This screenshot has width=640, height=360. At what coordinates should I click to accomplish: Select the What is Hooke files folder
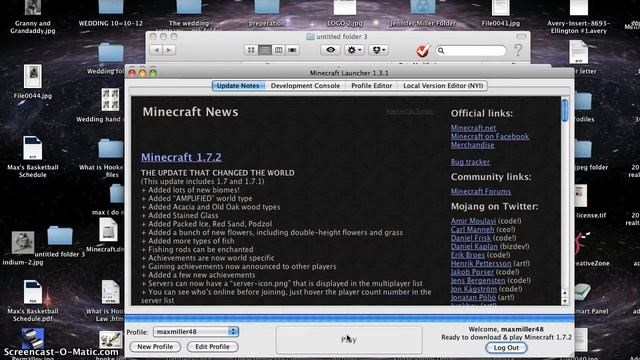[111, 149]
